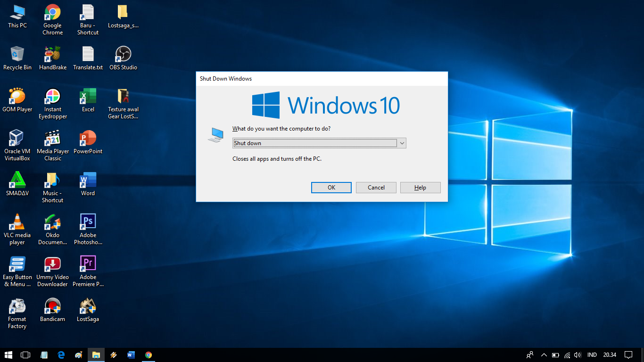Select the Music - Shortcut icon
644x362 pixels.
pyautogui.click(x=52, y=188)
